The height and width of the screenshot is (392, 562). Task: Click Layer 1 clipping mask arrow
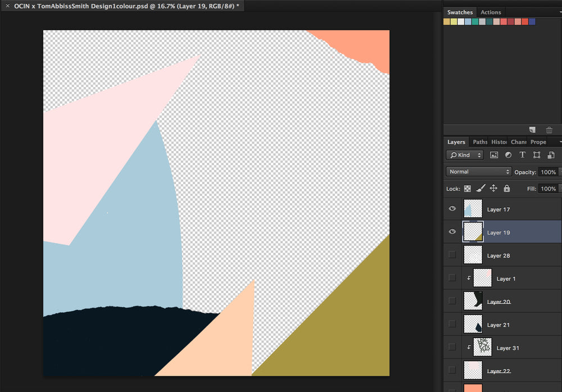point(469,277)
